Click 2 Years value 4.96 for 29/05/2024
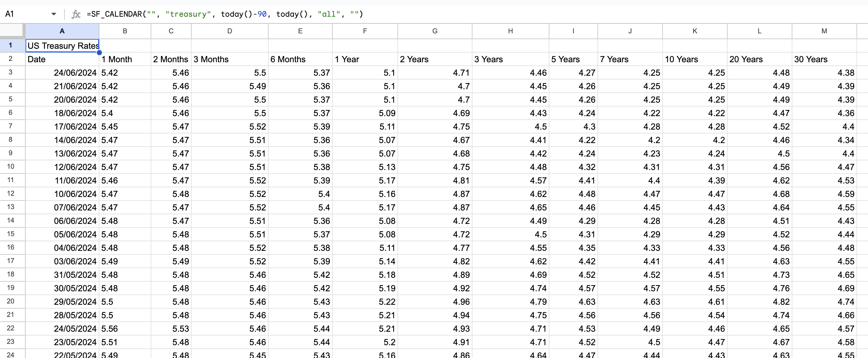 click(x=435, y=302)
